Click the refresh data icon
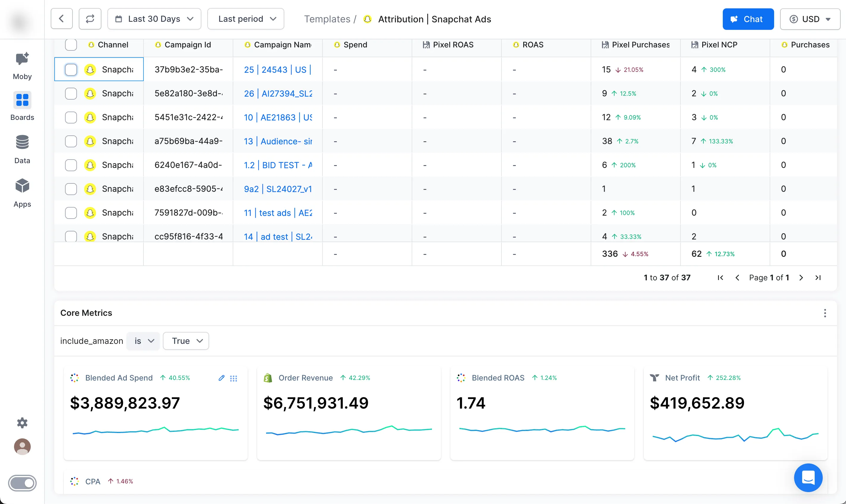This screenshot has width=846, height=504. [90, 19]
